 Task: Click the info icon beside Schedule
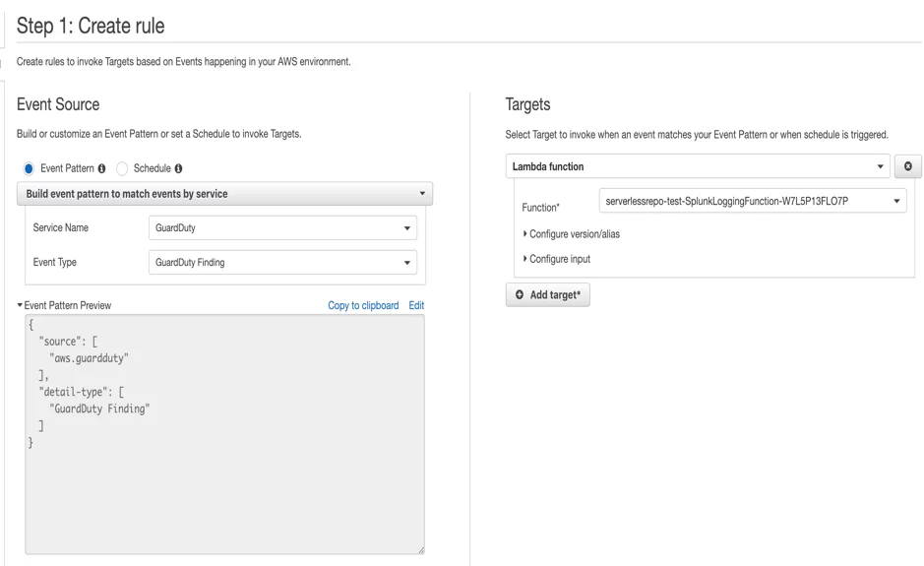click(x=178, y=168)
